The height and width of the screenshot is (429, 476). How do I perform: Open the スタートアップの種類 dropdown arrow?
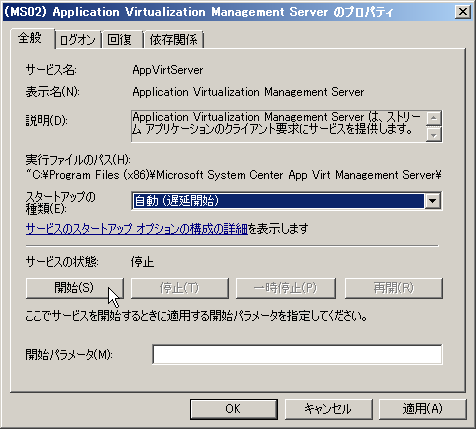433,201
